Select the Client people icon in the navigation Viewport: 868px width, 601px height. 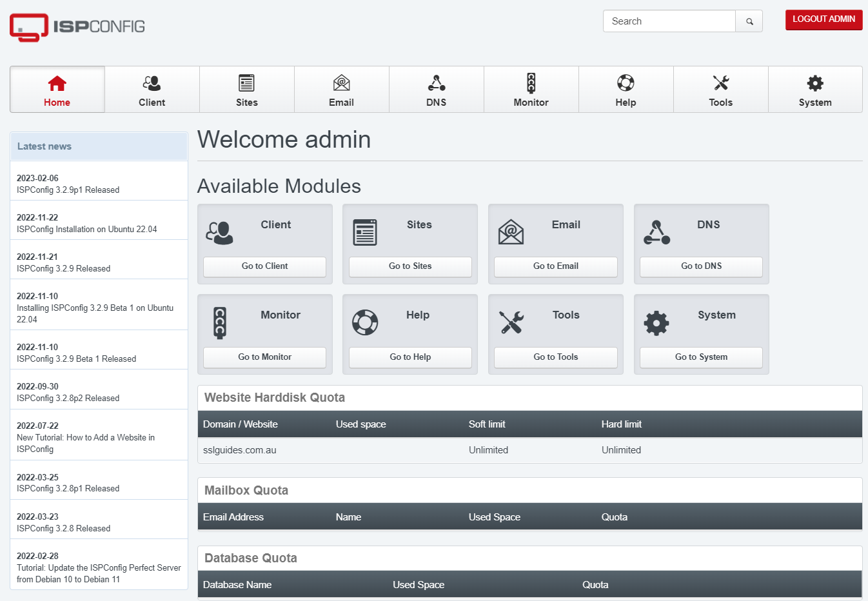click(152, 83)
